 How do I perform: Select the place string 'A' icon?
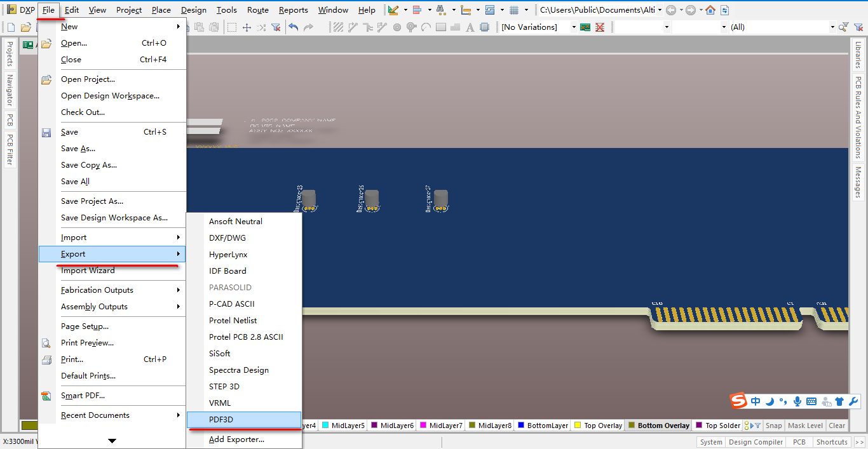(470, 27)
